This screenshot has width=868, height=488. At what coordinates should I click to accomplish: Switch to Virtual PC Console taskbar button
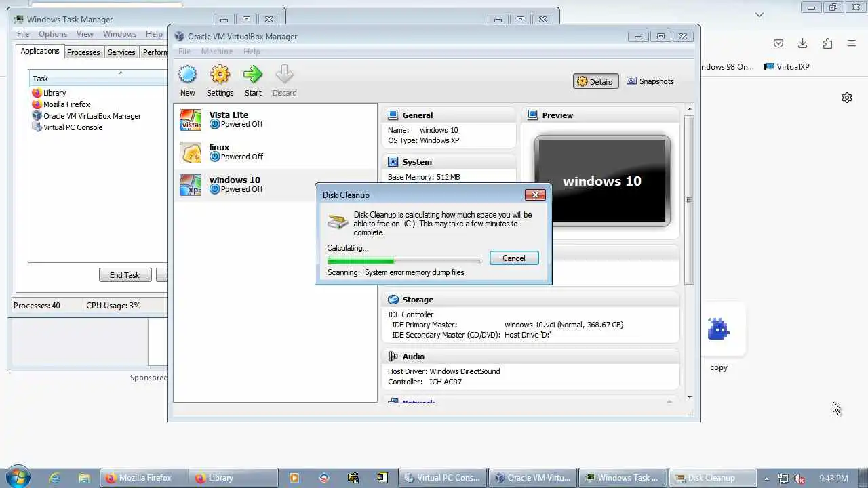pos(442,478)
